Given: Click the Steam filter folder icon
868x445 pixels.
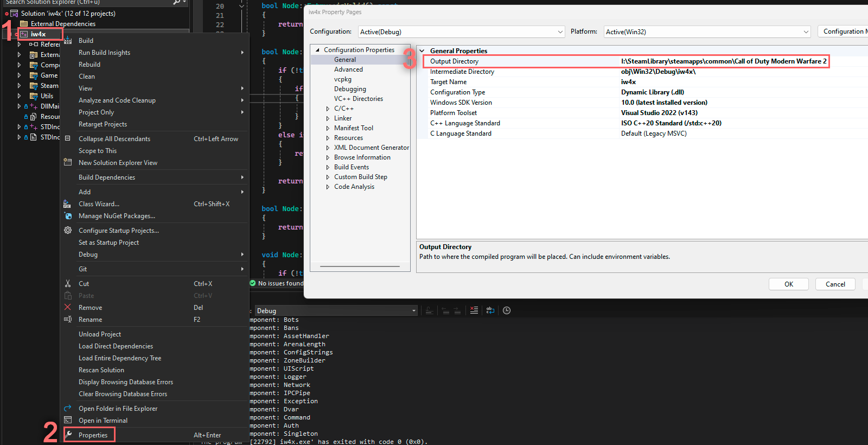Looking at the screenshot, I should click(x=34, y=86).
